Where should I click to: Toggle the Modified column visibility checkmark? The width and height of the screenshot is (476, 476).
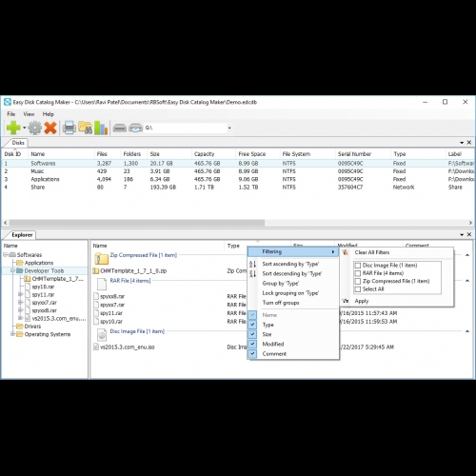pos(252,344)
